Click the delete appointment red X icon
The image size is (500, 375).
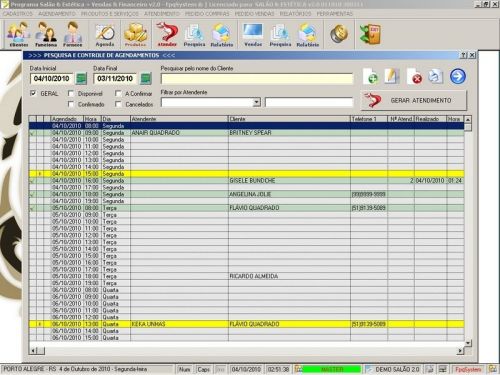point(415,76)
